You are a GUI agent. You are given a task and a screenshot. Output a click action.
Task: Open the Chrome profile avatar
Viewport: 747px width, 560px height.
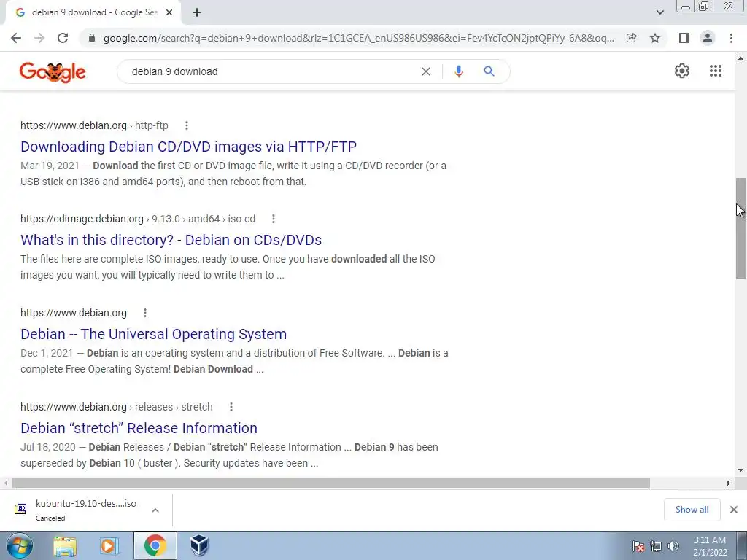[x=708, y=38]
